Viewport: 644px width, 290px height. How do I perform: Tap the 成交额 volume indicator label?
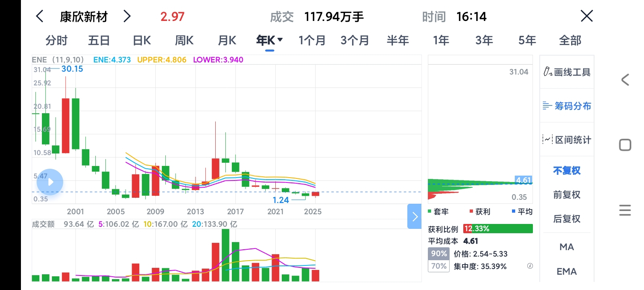click(43, 224)
